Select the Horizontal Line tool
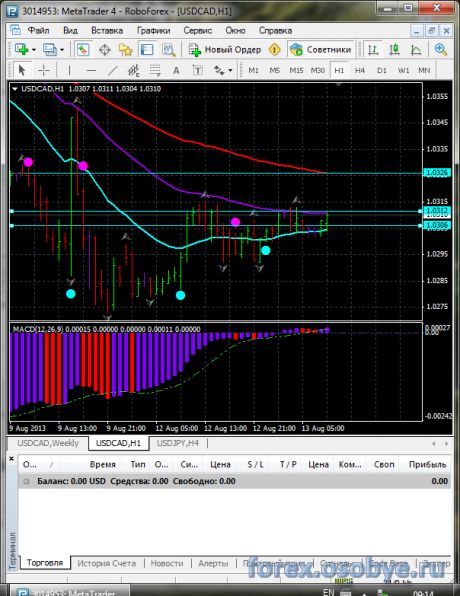The height and width of the screenshot is (596, 460). pyautogui.click(x=91, y=70)
